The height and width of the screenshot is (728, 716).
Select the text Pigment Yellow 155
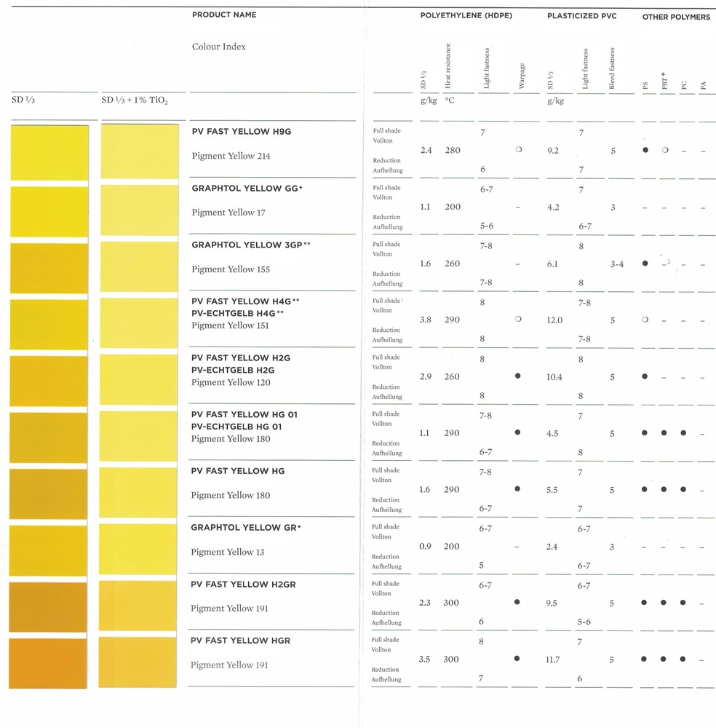231,269
